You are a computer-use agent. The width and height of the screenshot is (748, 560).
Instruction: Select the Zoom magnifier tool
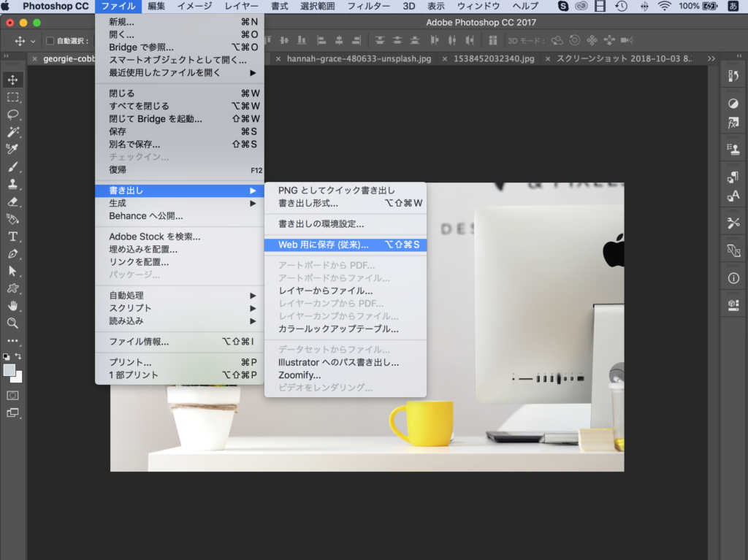coord(13,323)
